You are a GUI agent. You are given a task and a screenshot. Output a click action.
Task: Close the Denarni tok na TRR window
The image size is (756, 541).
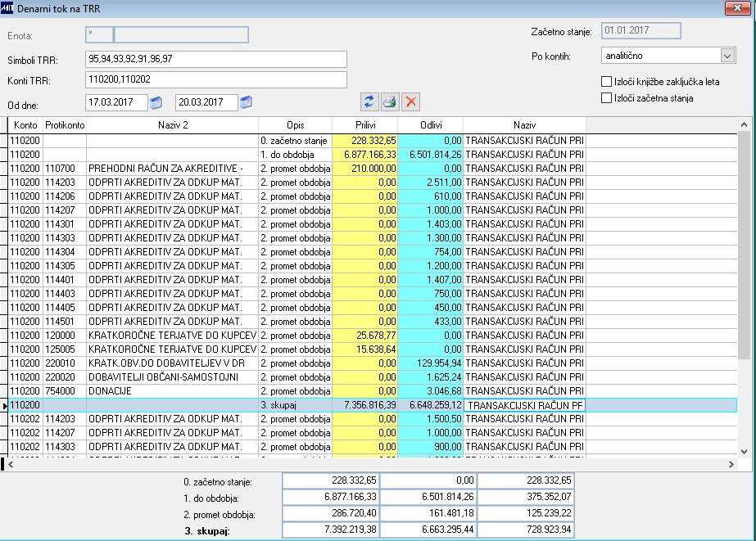pyautogui.click(x=736, y=8)
